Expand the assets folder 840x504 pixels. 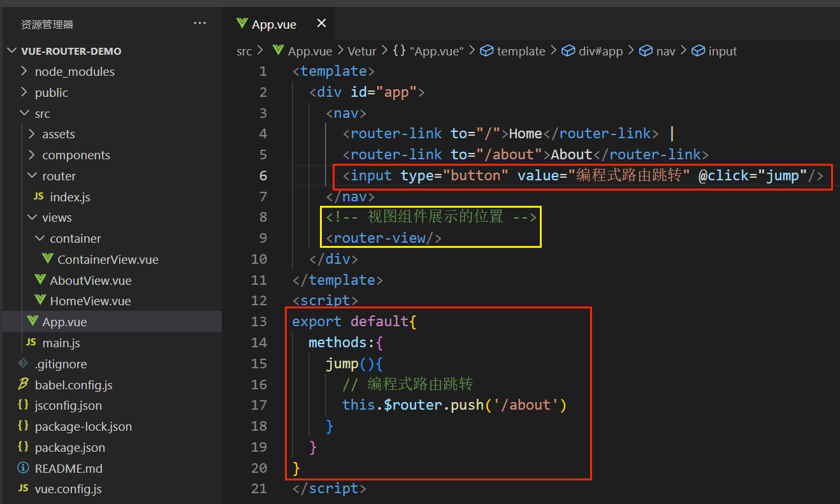32,134
